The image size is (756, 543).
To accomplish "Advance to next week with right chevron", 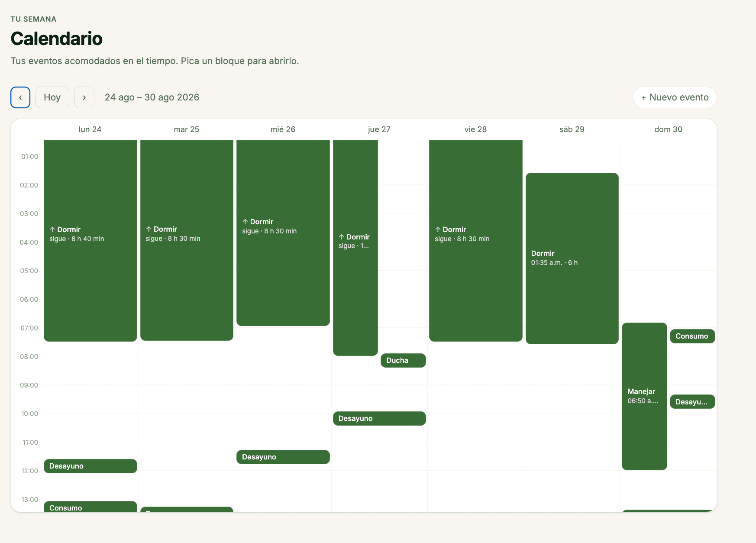I will 84,97.
